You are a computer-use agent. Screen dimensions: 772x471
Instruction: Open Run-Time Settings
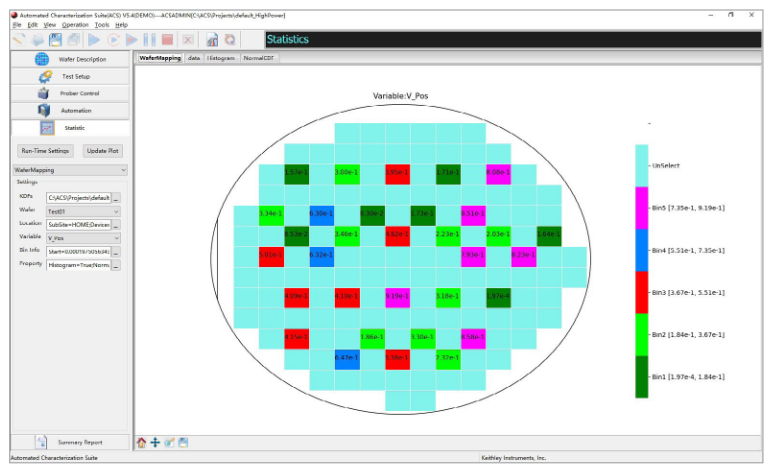pos(45,150)
